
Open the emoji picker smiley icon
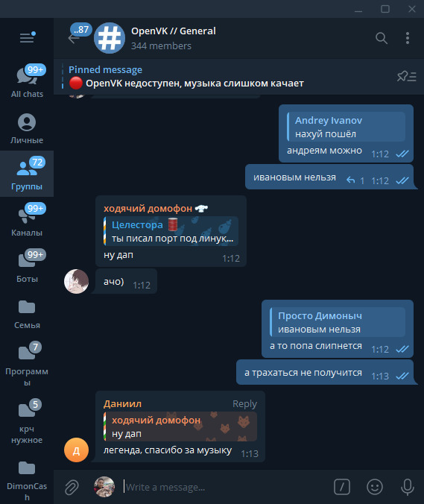pyautogui.click(x=375, y=487)
